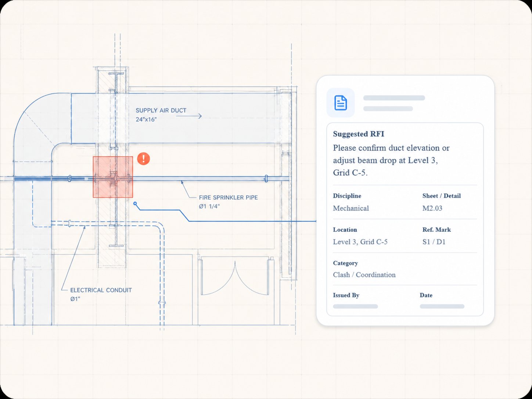Click the Date placeholder field
532x399 pixels.
pos(442,306)
